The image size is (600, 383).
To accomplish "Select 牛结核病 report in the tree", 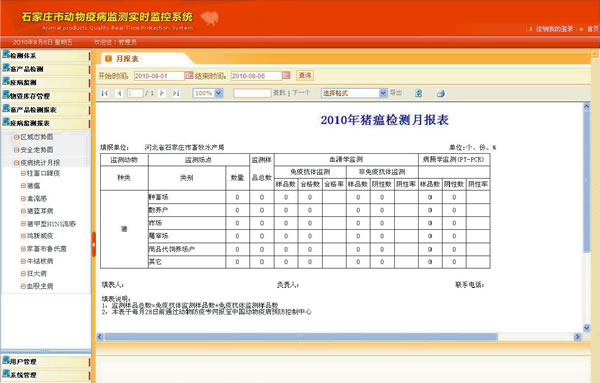I will [40, 261].
